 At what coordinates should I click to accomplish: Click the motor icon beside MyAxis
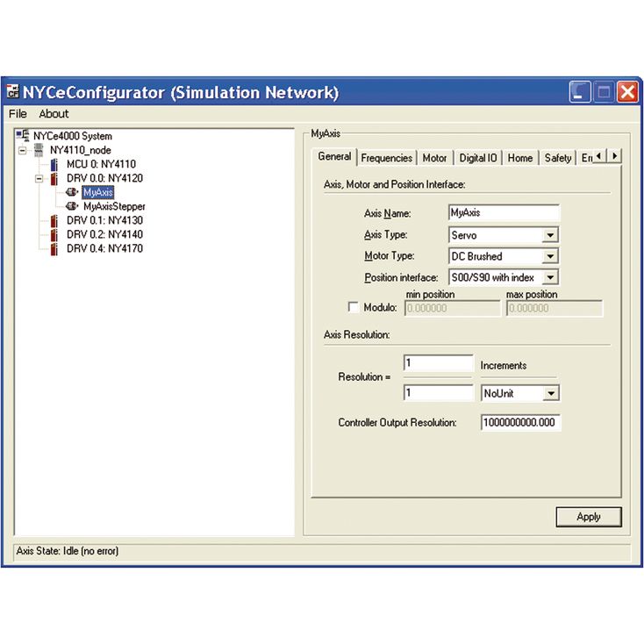pyautogui.click(x=72, y=192)
